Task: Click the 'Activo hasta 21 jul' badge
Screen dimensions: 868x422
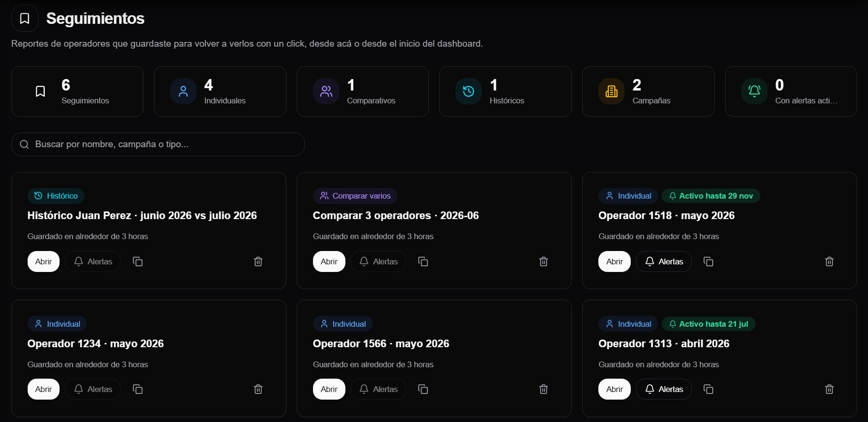Action: point(708,324)
